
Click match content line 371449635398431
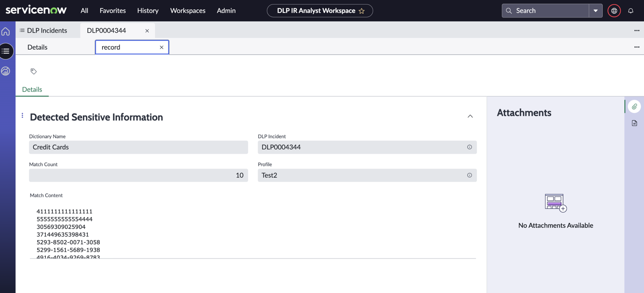click(63, 234)
